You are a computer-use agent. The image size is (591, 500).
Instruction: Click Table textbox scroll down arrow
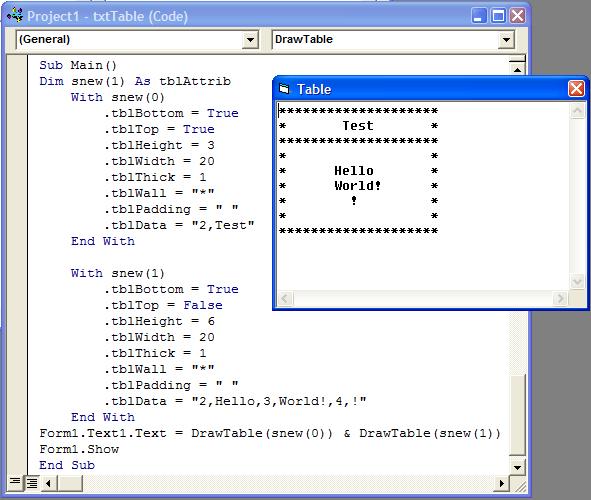(x=577, y=282)
